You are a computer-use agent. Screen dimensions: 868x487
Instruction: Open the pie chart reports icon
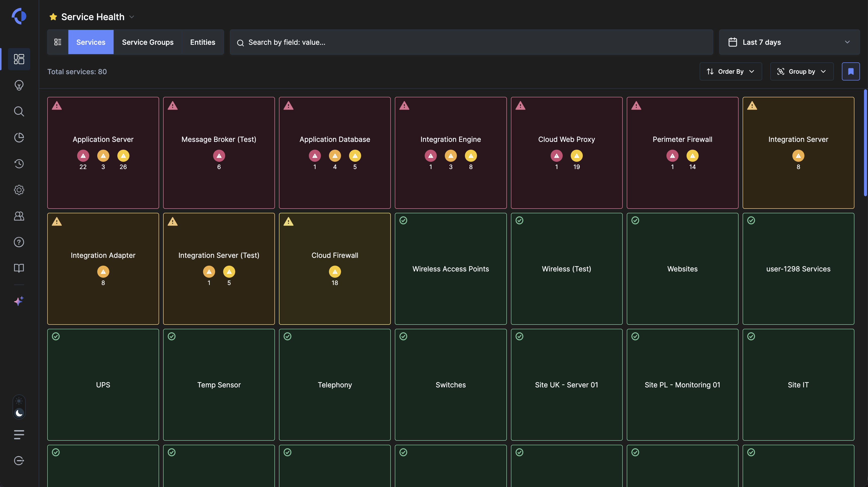19,137
